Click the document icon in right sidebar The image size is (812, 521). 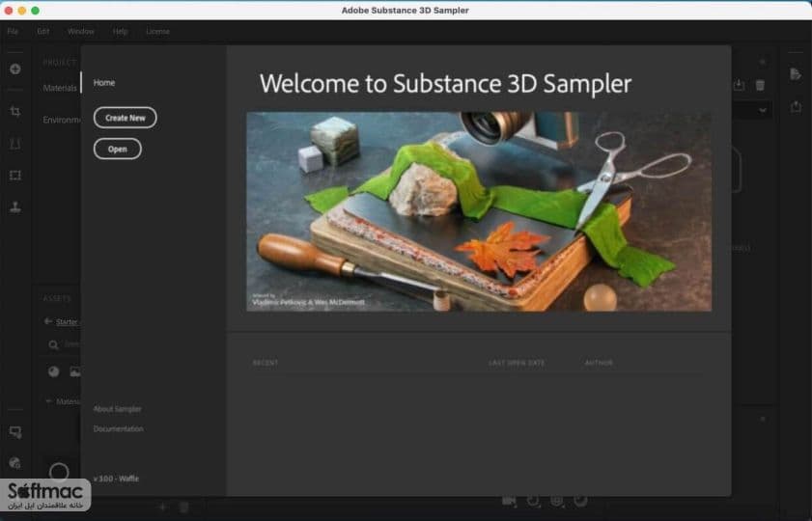(796, 74)
